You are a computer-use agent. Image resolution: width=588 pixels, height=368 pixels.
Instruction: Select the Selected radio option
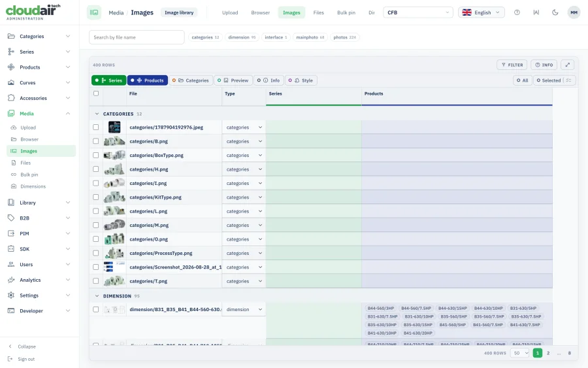[x=548, y=80]
